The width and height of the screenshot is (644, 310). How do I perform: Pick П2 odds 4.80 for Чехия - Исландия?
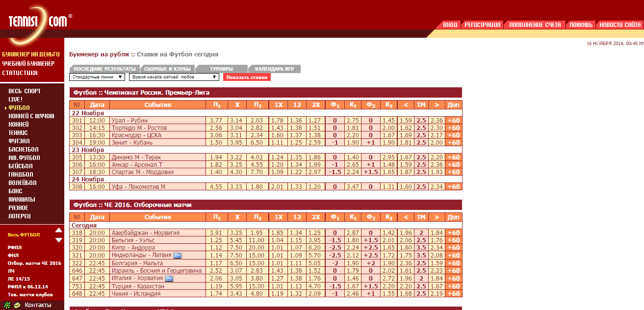click(x=256, y=294)
